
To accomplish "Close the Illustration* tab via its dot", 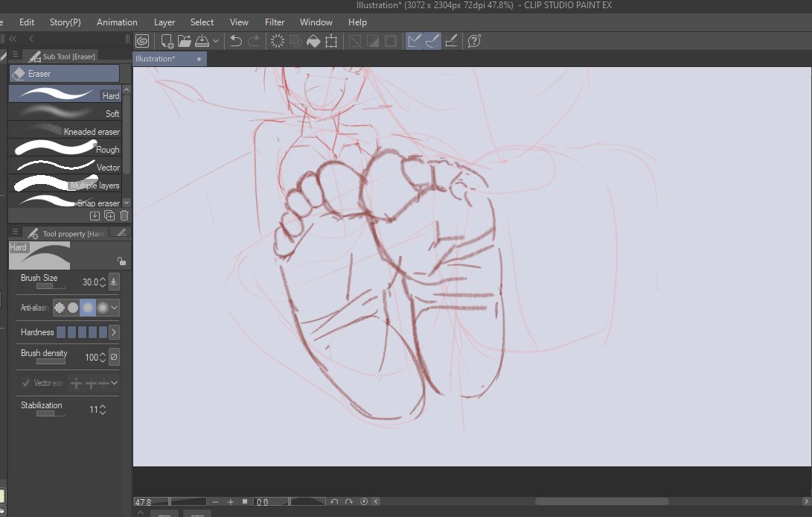I will (x=199, y=59).
